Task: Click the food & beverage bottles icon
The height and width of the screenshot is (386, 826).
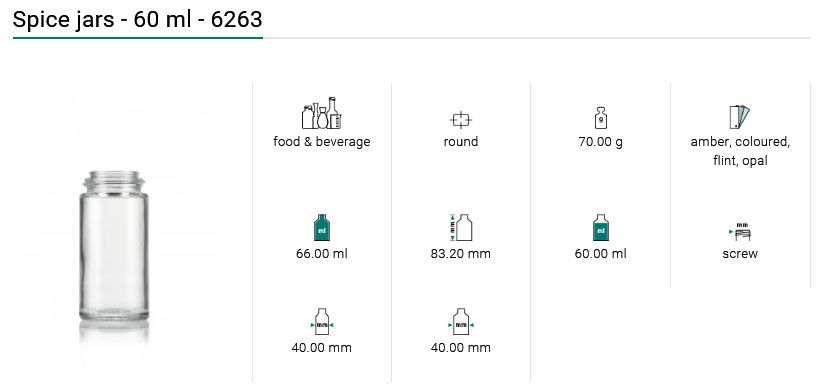Action: (321, 113)
